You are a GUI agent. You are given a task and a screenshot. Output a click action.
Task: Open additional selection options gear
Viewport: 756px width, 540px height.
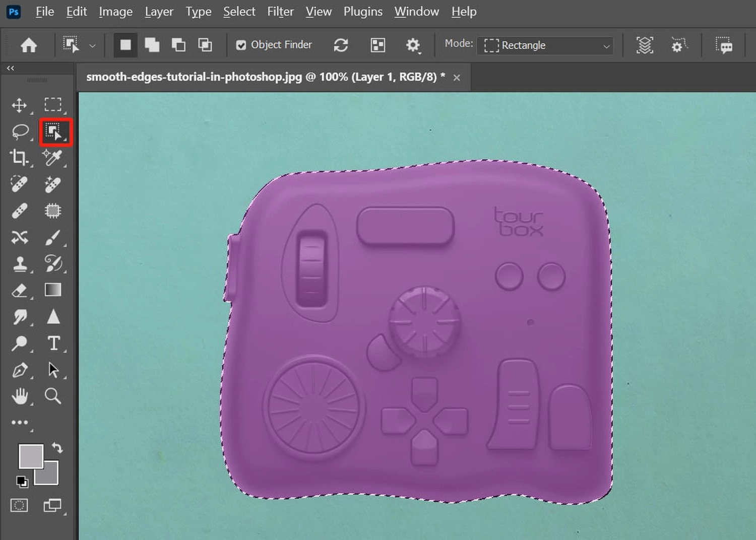678,45
